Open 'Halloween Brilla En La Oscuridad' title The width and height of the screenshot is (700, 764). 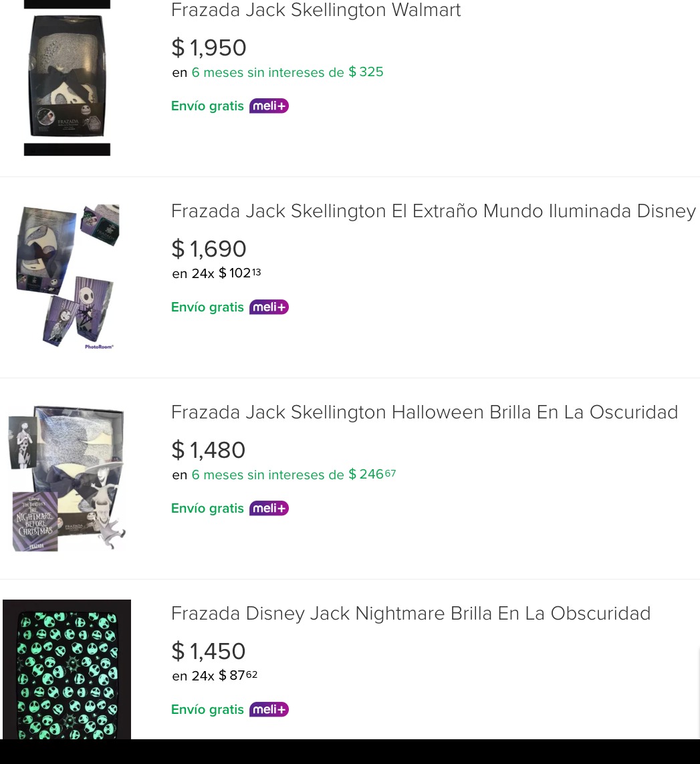pyautogui.click(x=425, y=412)
